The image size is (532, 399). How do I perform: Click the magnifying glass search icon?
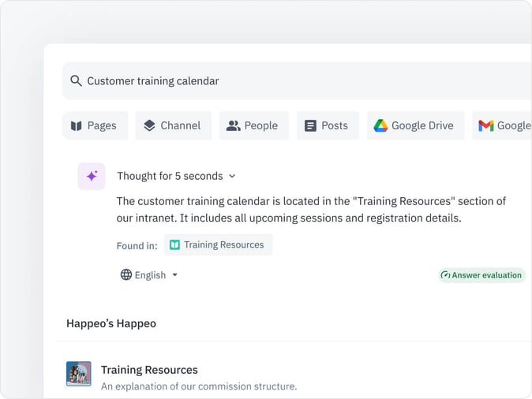pyautogui.click(x=76, y=81)
